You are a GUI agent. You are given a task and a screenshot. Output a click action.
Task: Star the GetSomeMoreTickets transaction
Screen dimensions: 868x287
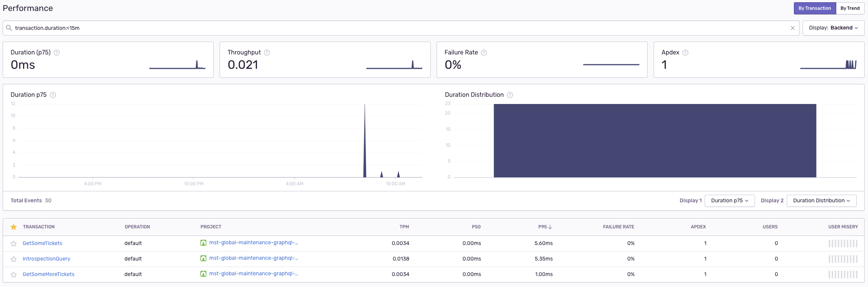point(14,275)
